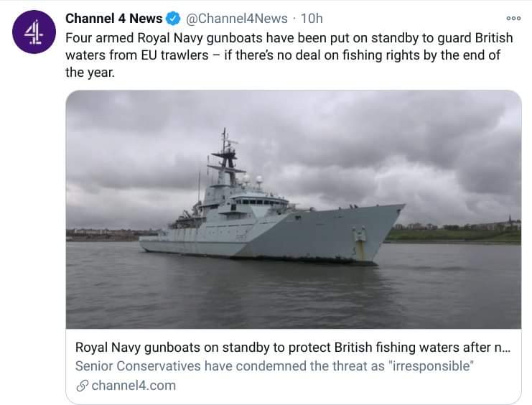Click the ship's radar mast in the image
This screenshot has width=532, height=405.
(225, 154)
